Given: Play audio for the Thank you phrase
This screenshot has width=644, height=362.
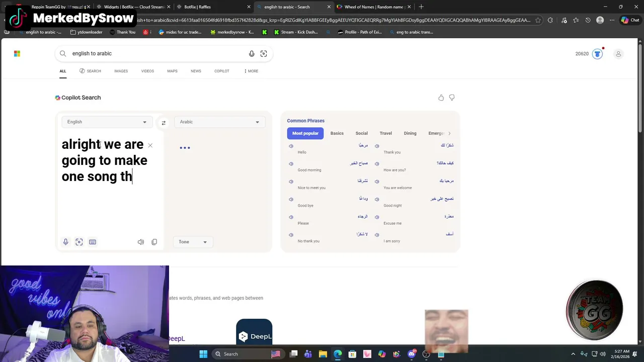Looking at the screenshot, I should pos(377,146).
